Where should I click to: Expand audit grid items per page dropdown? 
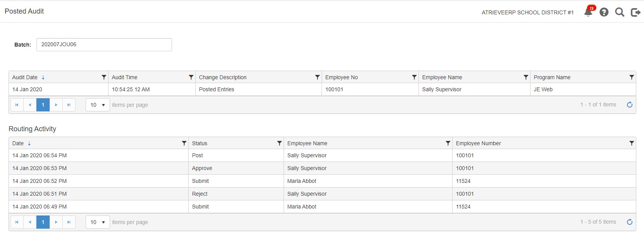tap(98, 105)
